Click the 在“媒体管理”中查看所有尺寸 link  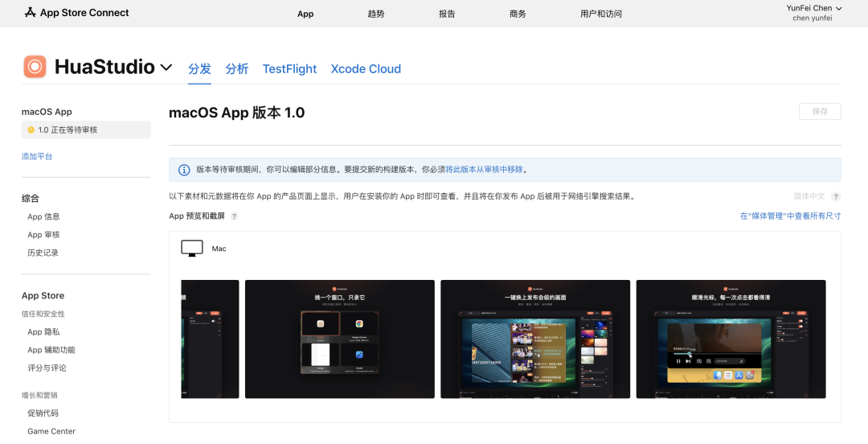click(791, 216)
